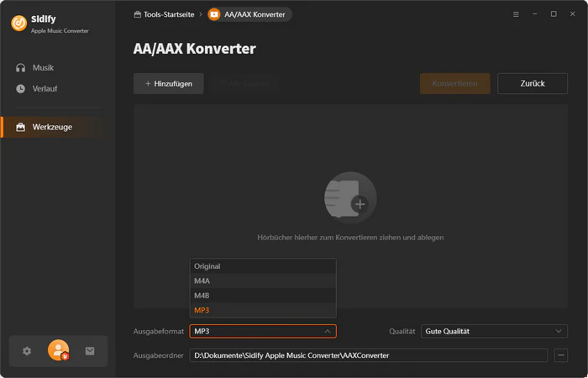Screen dimensions: 588x378
Task: Click the dimmed Konvertieren button
Action: coord(455,84)
